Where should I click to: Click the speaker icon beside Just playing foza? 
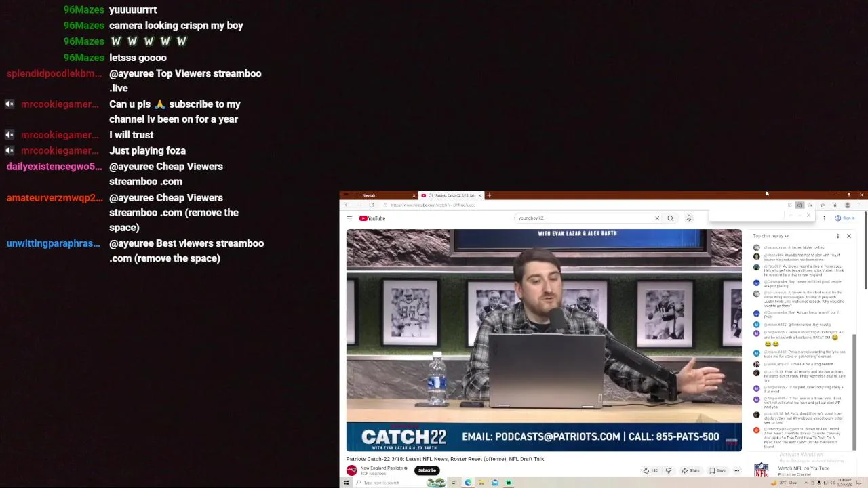(x=9, y=150)
